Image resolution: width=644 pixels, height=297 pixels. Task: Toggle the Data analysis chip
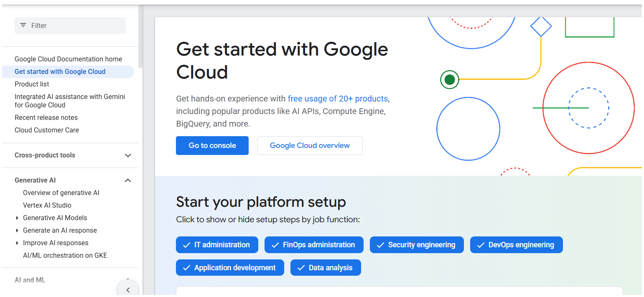(326, 268)
